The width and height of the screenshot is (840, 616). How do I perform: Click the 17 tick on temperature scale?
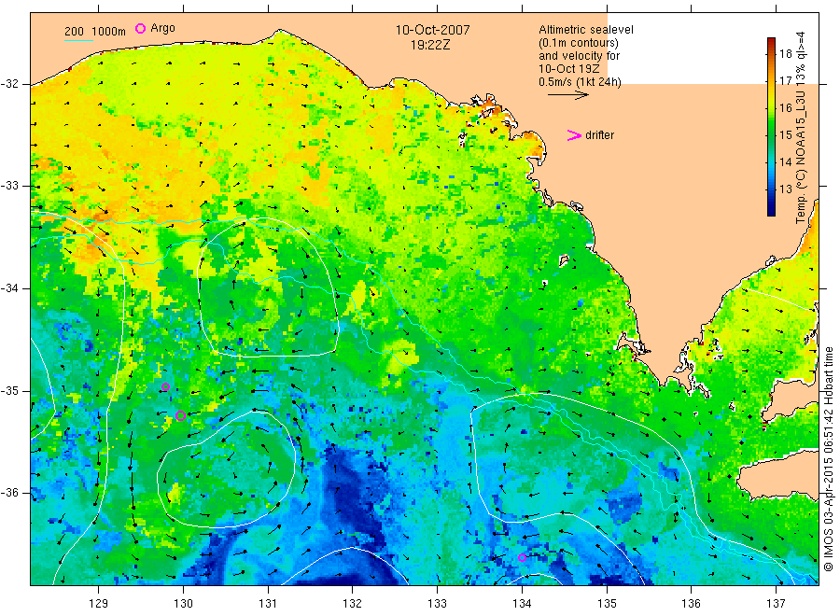coord(785,81)
